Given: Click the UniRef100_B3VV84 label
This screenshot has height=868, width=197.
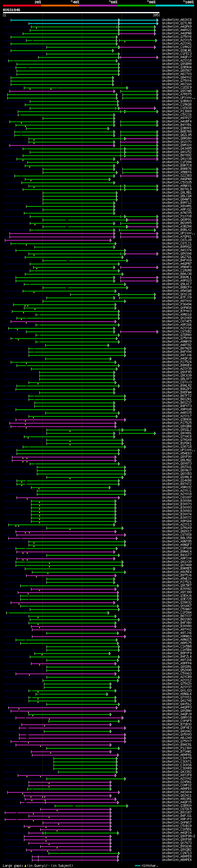Looking at the screenshot, I should (x=177, y=501).
